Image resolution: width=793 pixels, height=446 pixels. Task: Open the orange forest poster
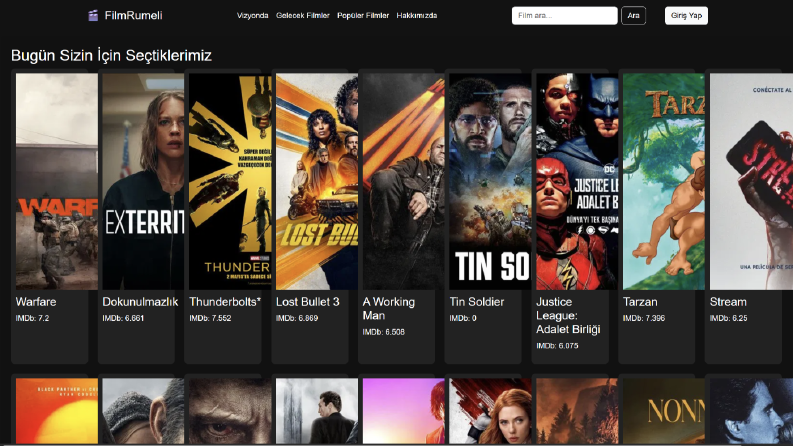coord(577,411)
